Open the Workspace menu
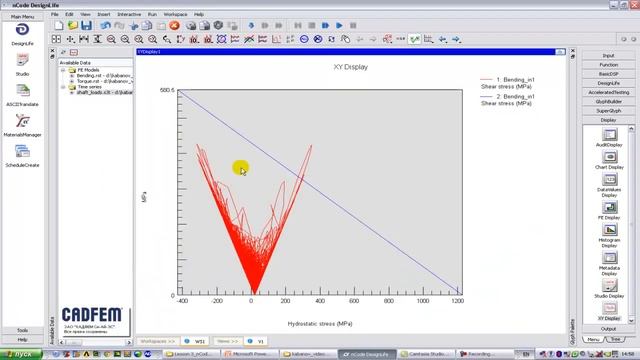640x360 pixels. click(176, 14)
